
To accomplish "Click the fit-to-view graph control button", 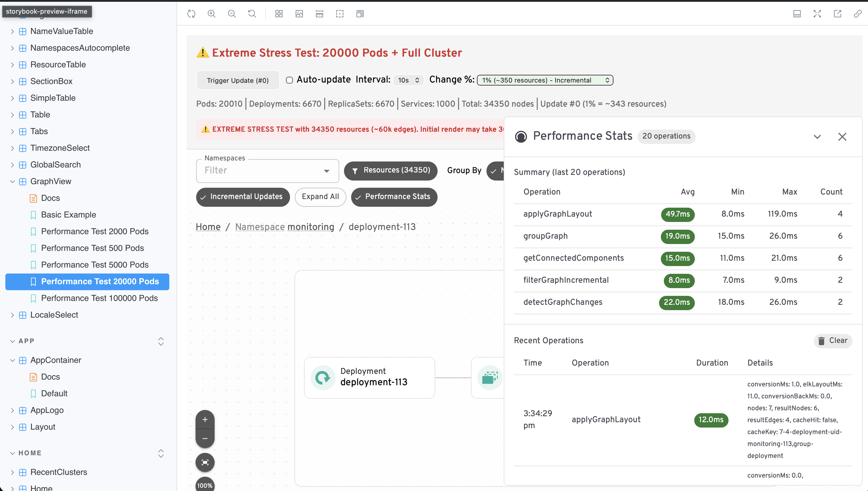I will click(x=205, y=462).
